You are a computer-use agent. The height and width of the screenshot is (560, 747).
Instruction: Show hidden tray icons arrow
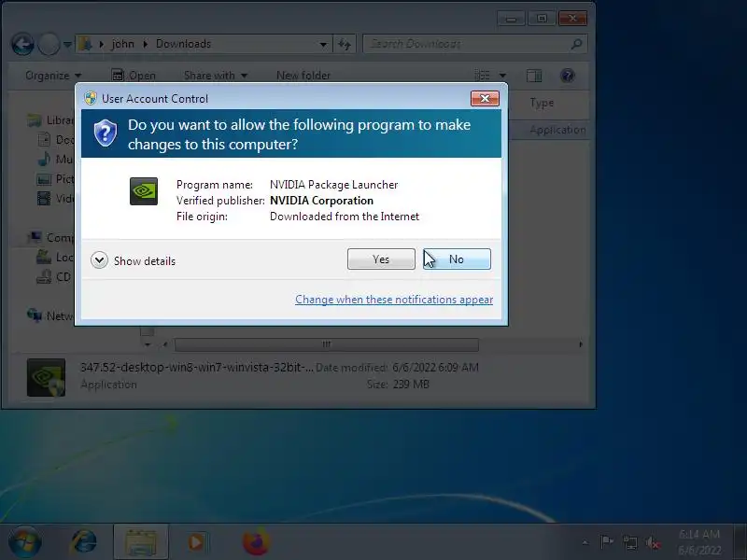tap(585, 542)
